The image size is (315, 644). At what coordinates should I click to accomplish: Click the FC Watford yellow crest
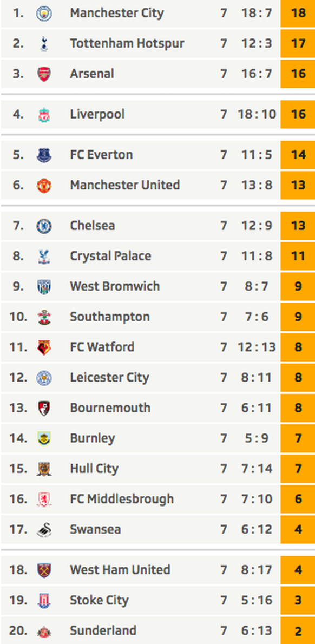(44, 347)
